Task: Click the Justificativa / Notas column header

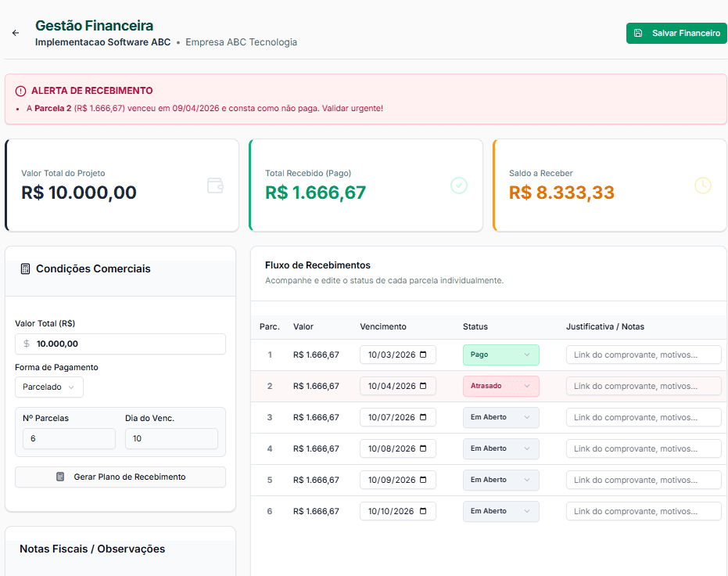Action: pos(605,326)
